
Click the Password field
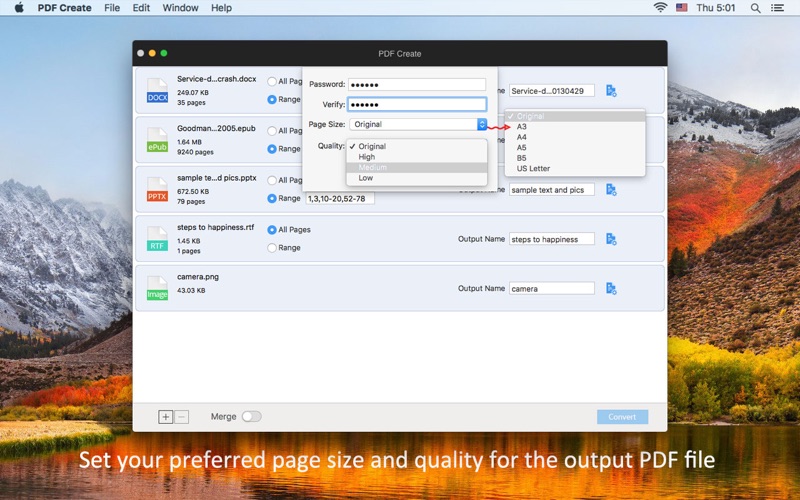[417, 85]
